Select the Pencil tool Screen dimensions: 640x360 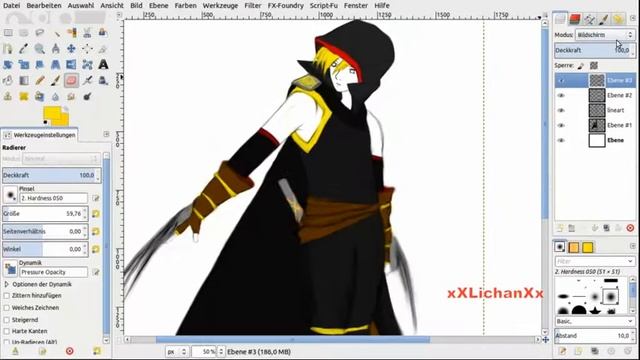40,80
